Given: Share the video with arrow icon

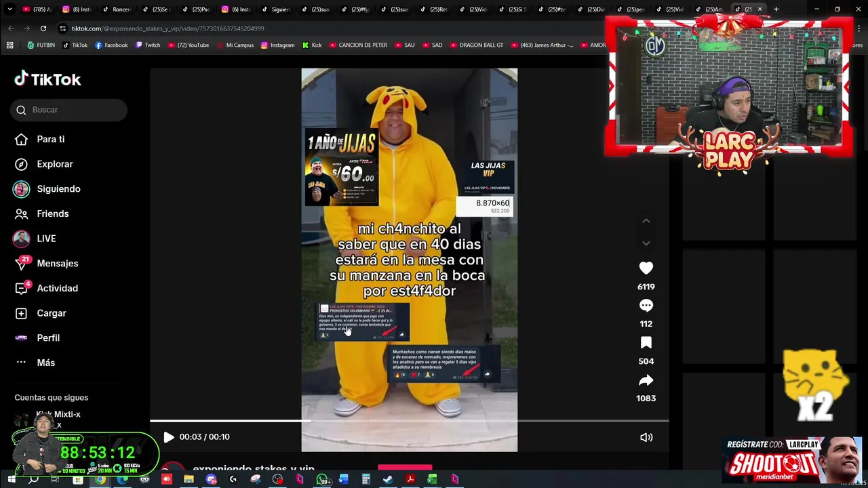Looking at the screenshot, I should click(x=646, y=380).
